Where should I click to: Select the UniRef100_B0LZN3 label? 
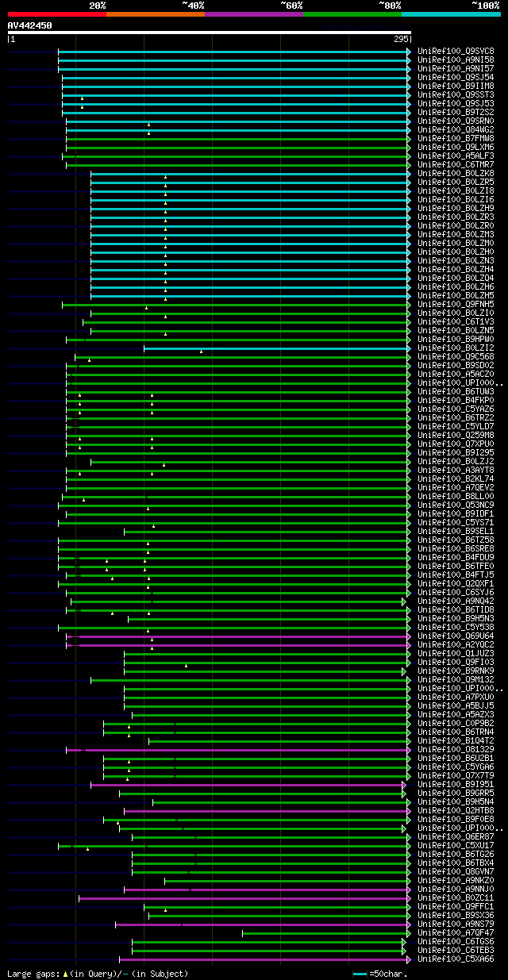coord(456,260)
